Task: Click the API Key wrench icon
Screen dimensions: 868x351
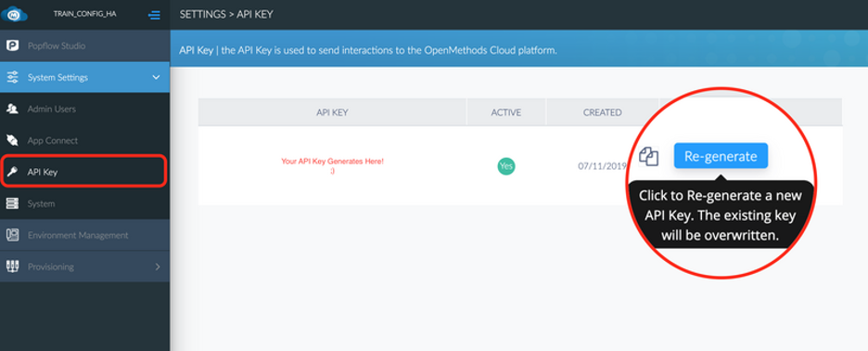Action: click(x=12, y=172)
